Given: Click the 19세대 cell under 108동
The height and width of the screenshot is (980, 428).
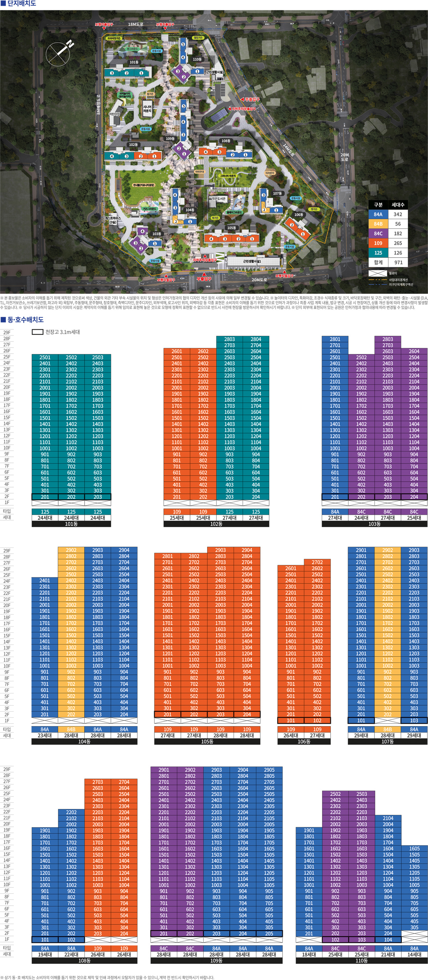Looking at the screenshot, I should [45, 955].
